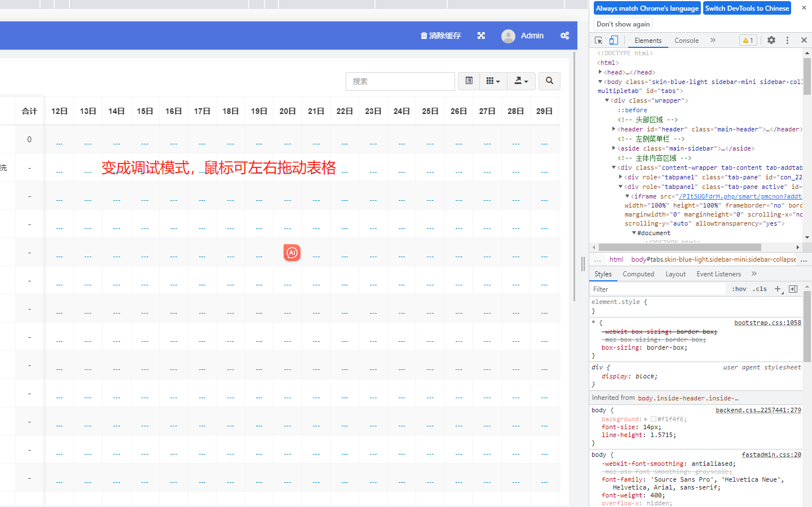This screenshot has width=812, height=507.
Task: Open bootstrap.css:1058 source link
Action: click(x=767, y=323)
